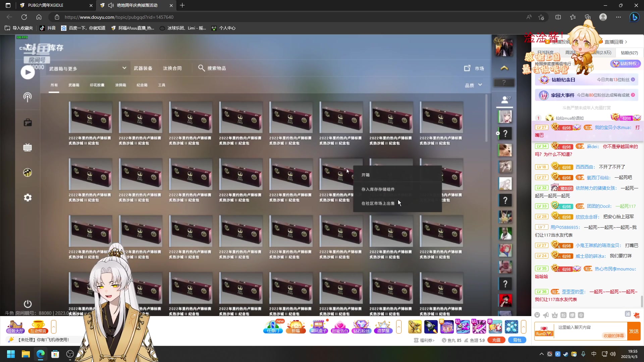Send the yellow rocket gift

(415, 327)
